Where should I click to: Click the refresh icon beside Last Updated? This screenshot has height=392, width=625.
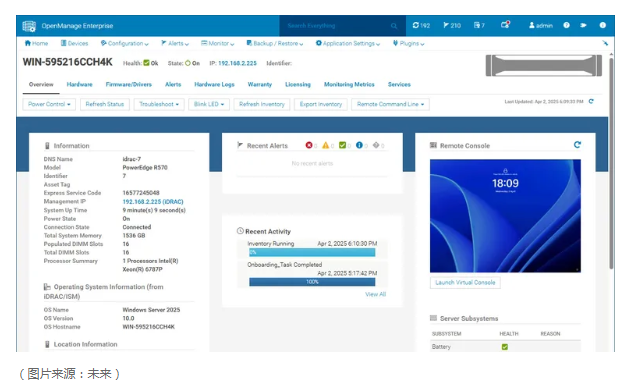[x=591, y=101]
